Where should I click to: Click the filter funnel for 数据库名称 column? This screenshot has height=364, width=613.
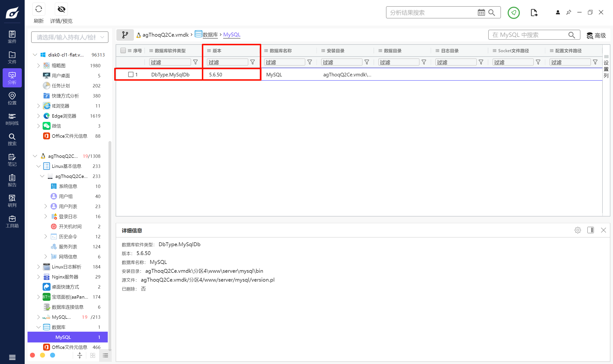point(310,62)
